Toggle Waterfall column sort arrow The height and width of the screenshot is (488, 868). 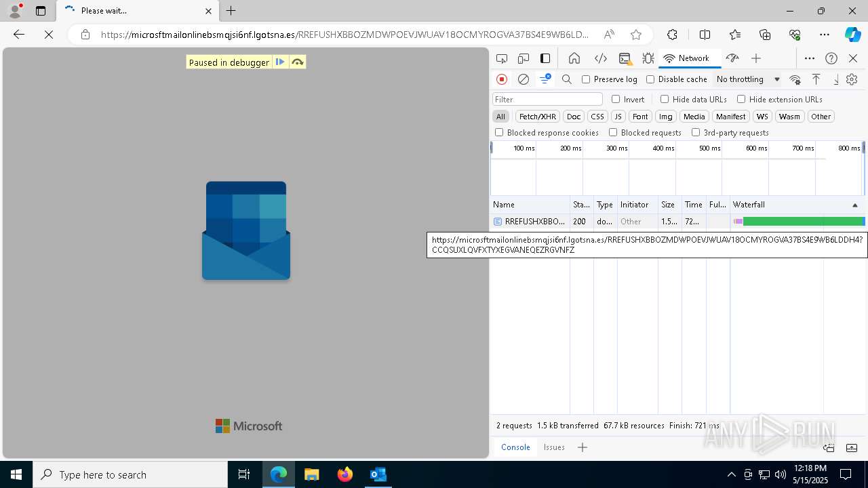[x=854, y=205]
